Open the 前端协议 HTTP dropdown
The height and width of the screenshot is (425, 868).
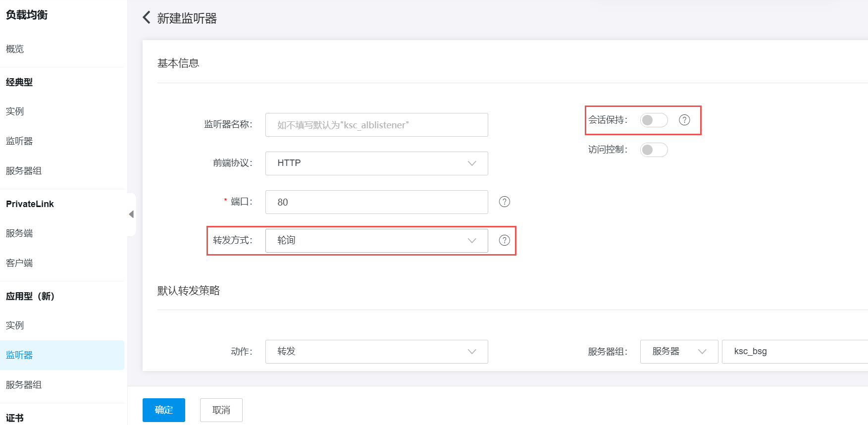[x=376, y=163]
